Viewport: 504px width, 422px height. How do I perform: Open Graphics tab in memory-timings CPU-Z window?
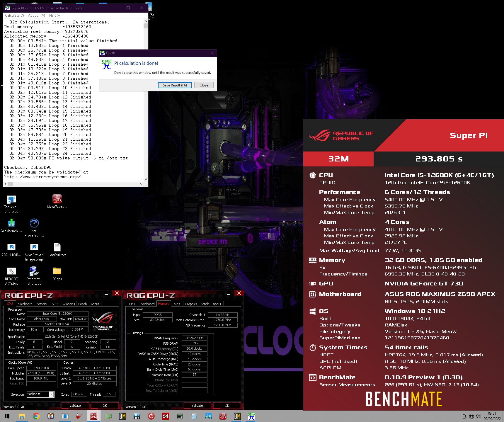[191, 304]
